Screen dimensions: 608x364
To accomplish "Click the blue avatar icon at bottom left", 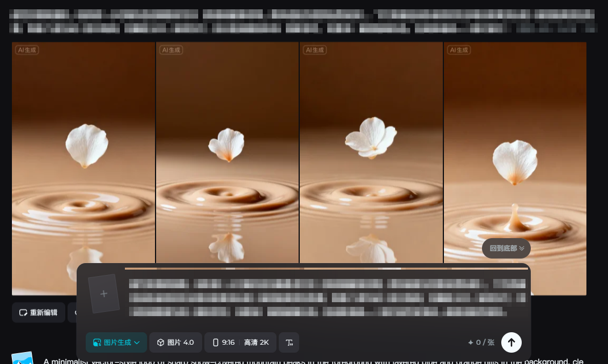I will tap(23, 358).
